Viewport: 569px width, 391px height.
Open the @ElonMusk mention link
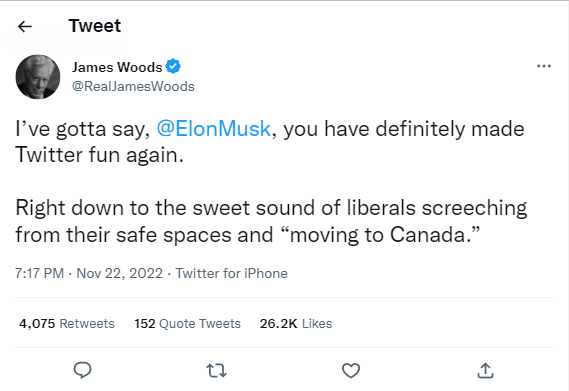(x=213, y=129)
